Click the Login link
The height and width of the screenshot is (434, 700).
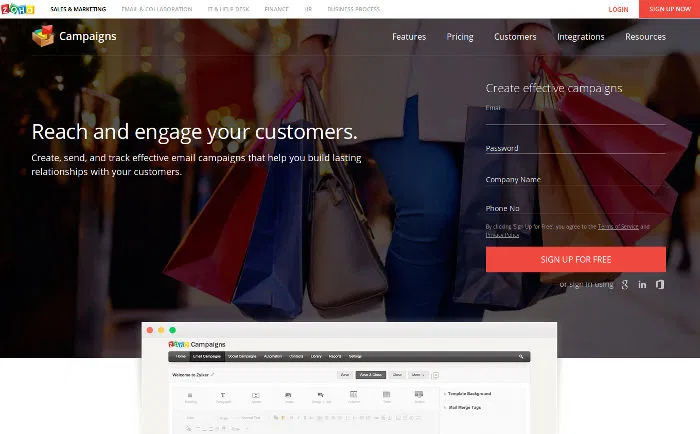[x=618, y=9]
